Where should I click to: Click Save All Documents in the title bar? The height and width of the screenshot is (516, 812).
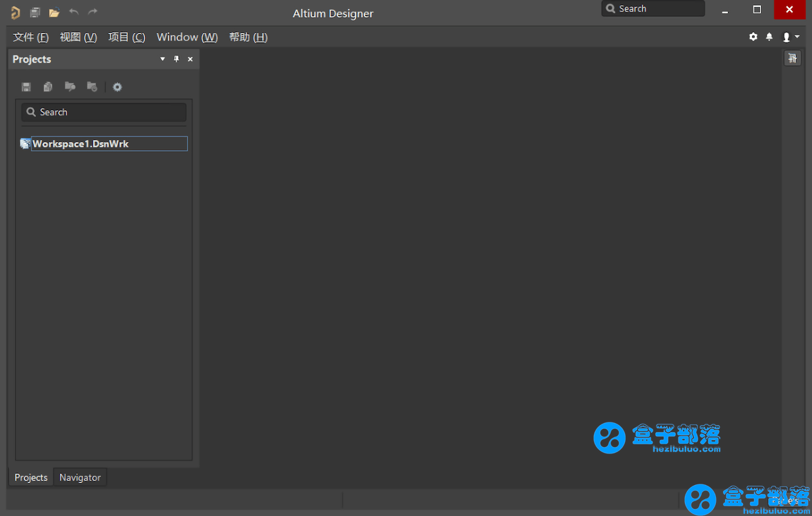pos(35,12)
